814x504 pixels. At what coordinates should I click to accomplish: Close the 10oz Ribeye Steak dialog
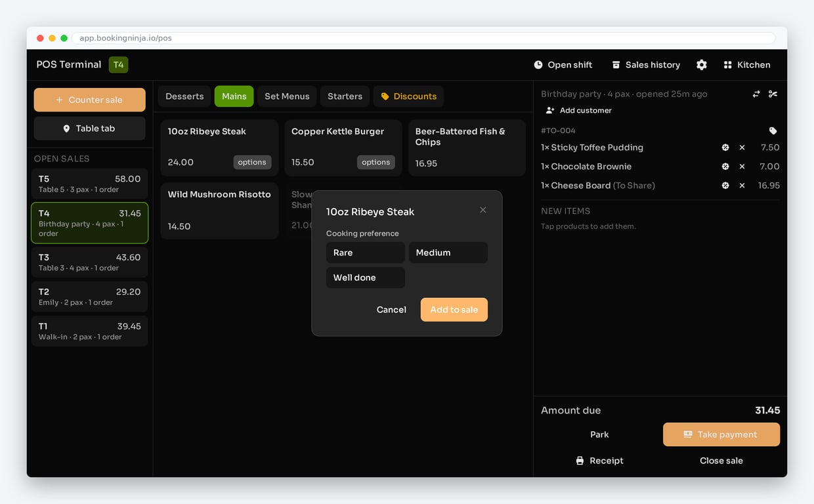coord(483,210)
